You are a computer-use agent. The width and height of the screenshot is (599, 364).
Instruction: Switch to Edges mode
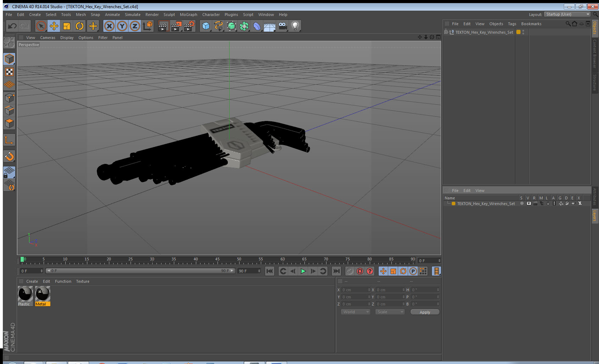click(x=9, y=110)
